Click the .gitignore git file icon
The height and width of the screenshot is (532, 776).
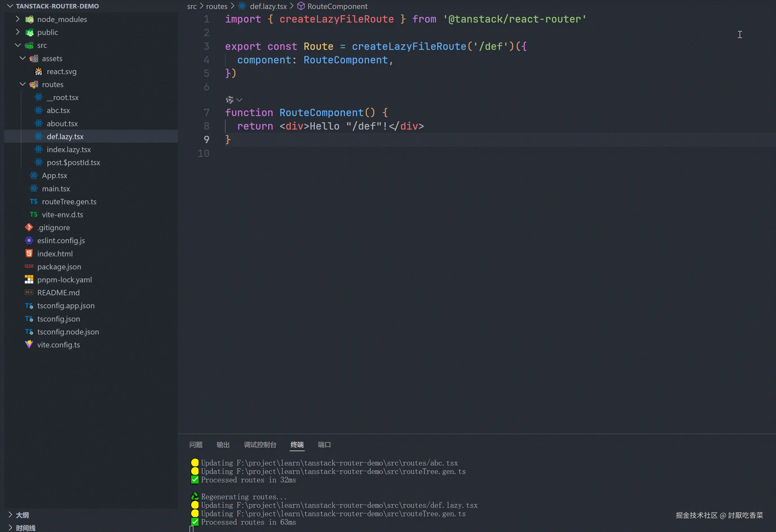pos(29,228)
